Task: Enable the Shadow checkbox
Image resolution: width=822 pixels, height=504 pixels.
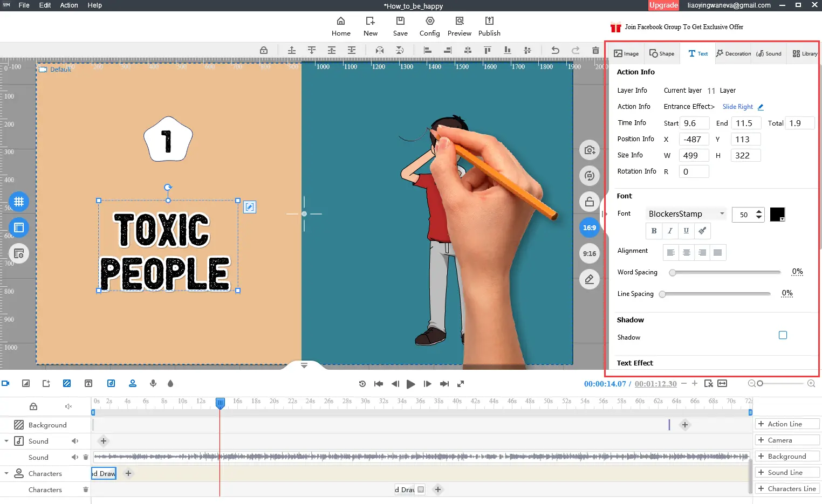Action: pyautogui.click(x=783, y=335)
